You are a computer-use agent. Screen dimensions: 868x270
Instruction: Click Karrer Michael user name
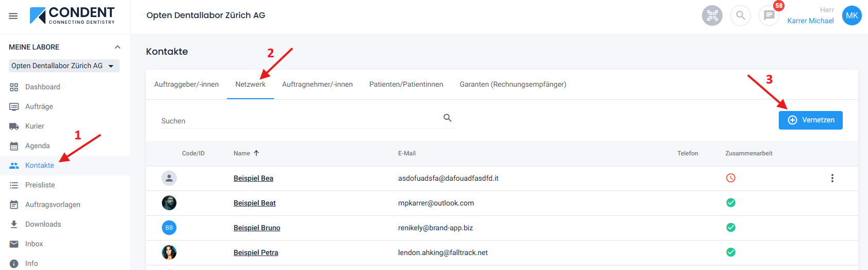click(810, 21)
